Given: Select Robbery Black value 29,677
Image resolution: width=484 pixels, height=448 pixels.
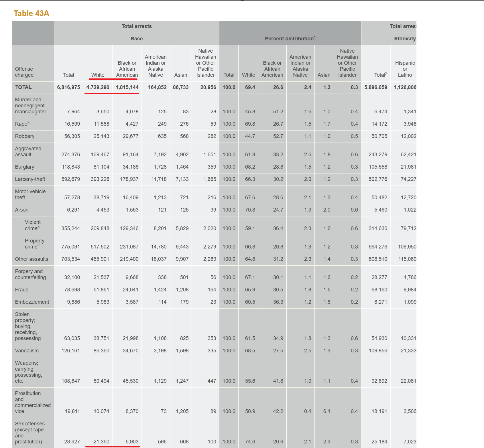Looking at the screenshot, I should click(x=130, y=136).
